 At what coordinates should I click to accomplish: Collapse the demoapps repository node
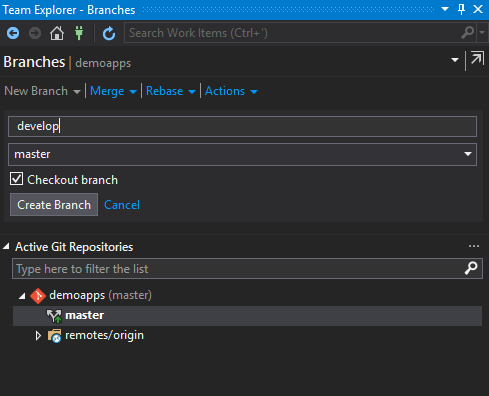[22, 296]
